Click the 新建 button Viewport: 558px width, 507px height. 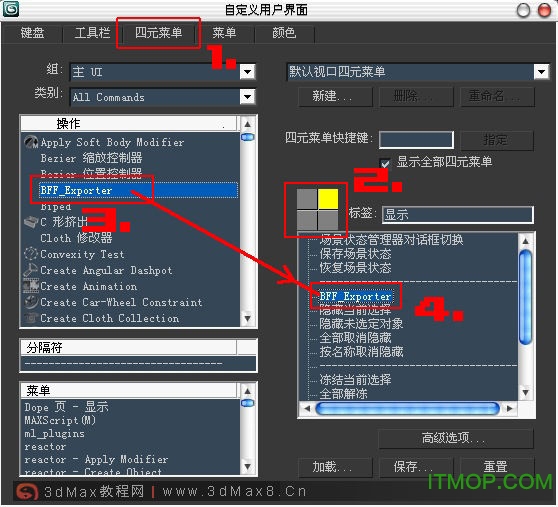(335, 96)
